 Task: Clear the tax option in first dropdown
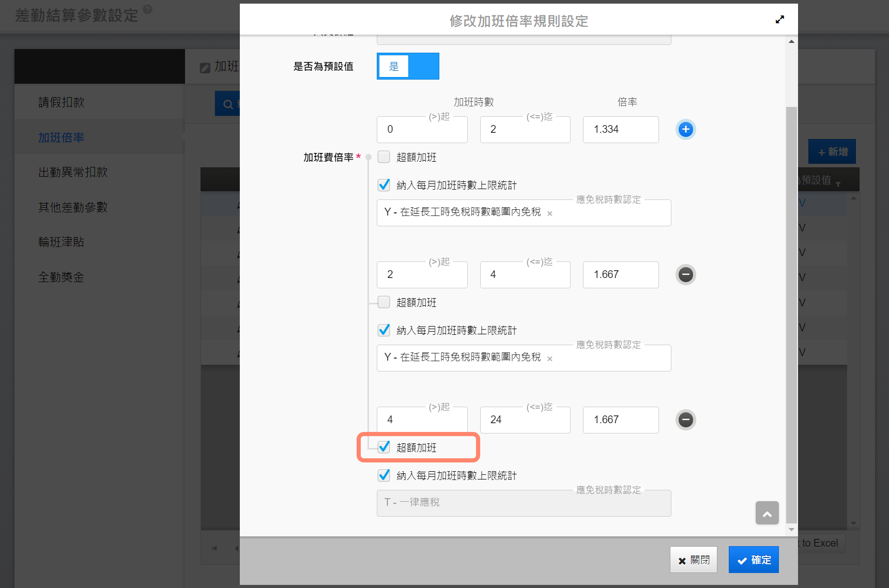point(550,213)
